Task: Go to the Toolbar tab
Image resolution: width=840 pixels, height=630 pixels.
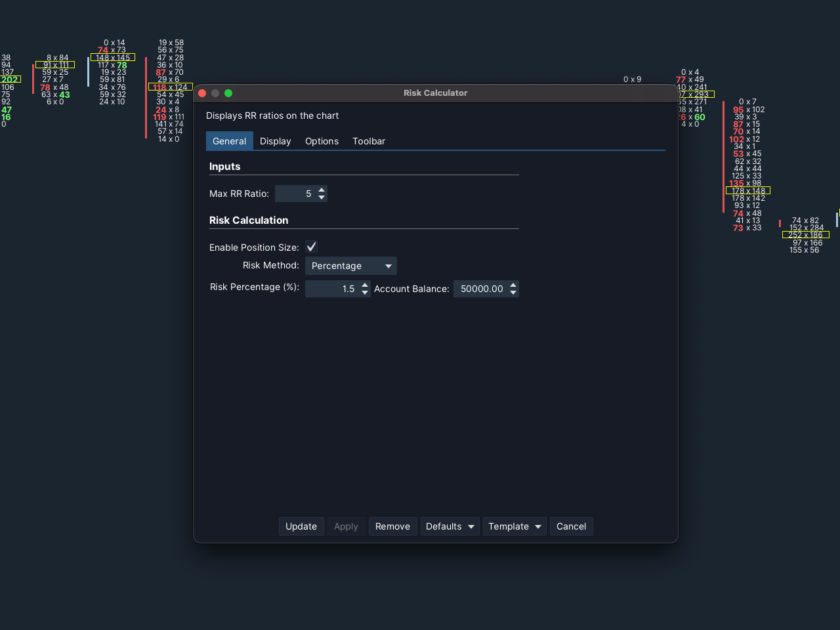Action: (369, 141)
